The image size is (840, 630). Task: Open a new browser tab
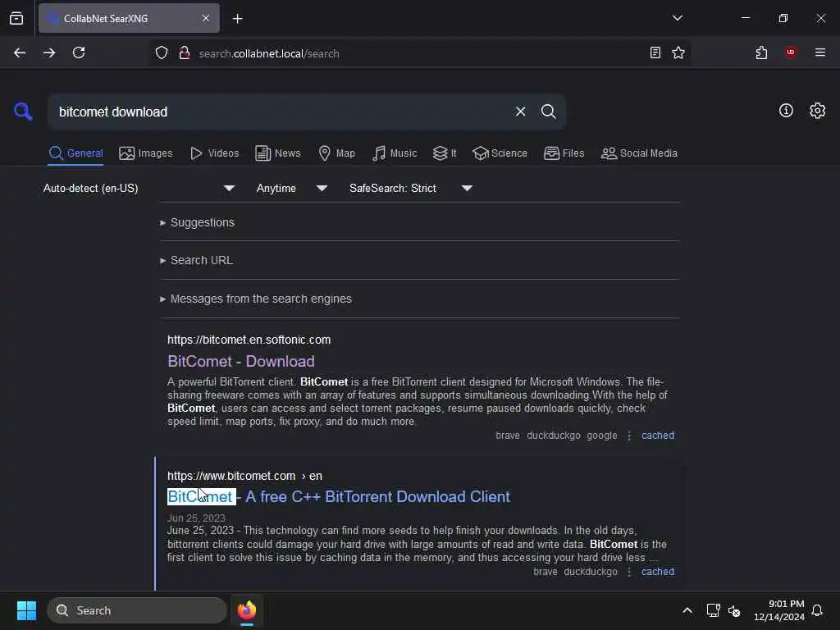click(x=237, y=19)
